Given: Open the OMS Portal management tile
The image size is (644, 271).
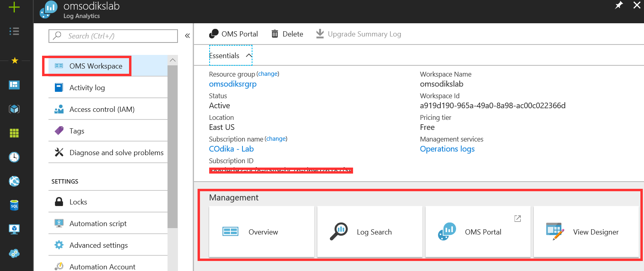Looking at the screenshot, I should pyautogui.click(x=478, y=232).
